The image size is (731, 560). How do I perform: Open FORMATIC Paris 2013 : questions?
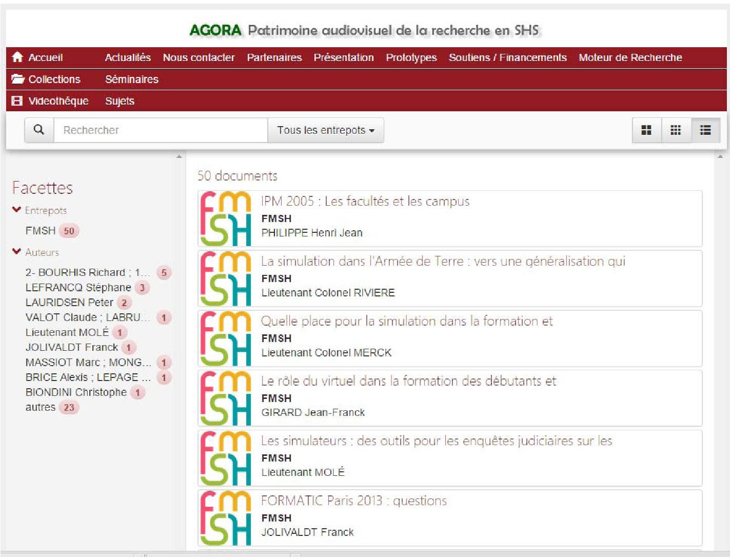pos(354,501)
